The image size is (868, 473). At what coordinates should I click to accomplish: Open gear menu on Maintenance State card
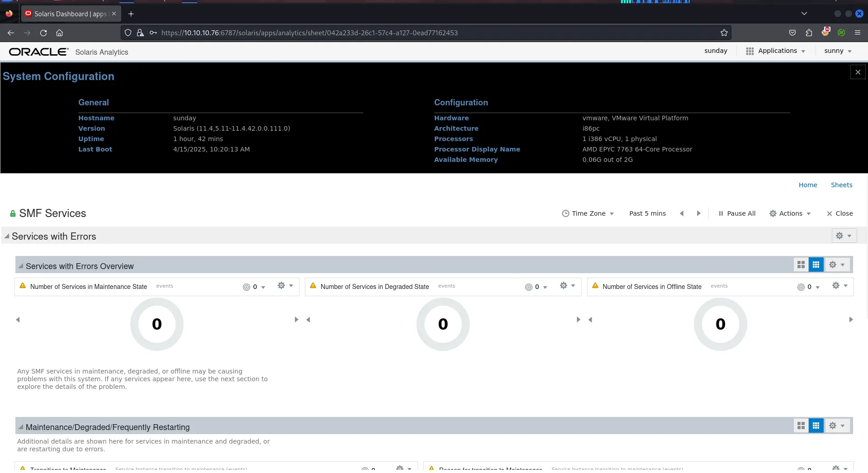point(285,286)
